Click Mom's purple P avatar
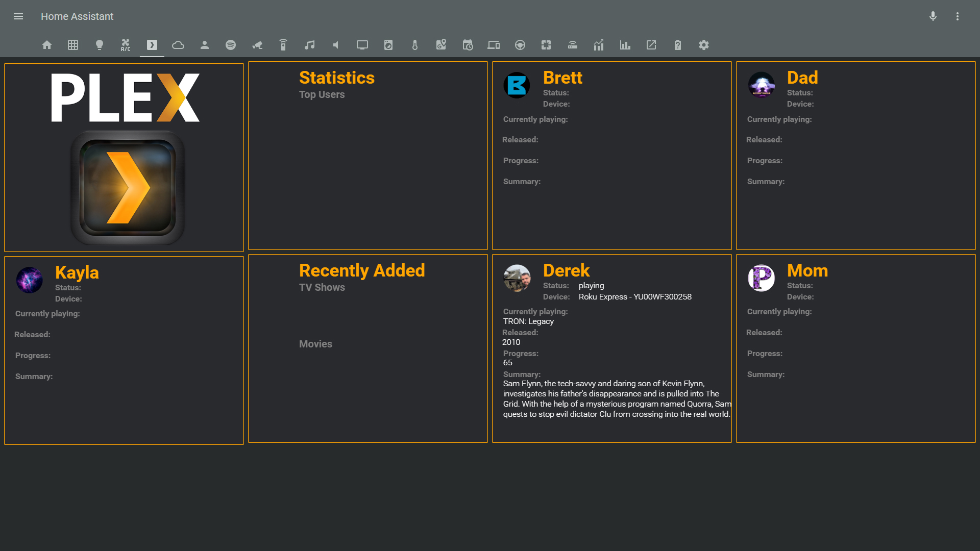This screenshot has height=551, width=980. pos(762,278)
